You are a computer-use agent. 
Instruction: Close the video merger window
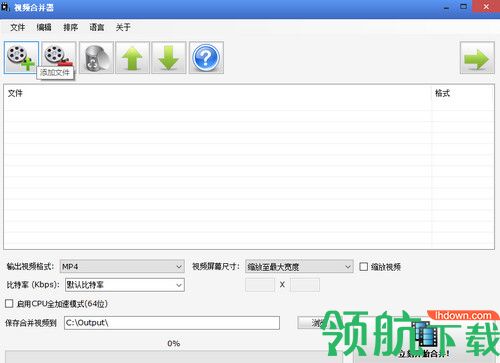tap(486, 7)
